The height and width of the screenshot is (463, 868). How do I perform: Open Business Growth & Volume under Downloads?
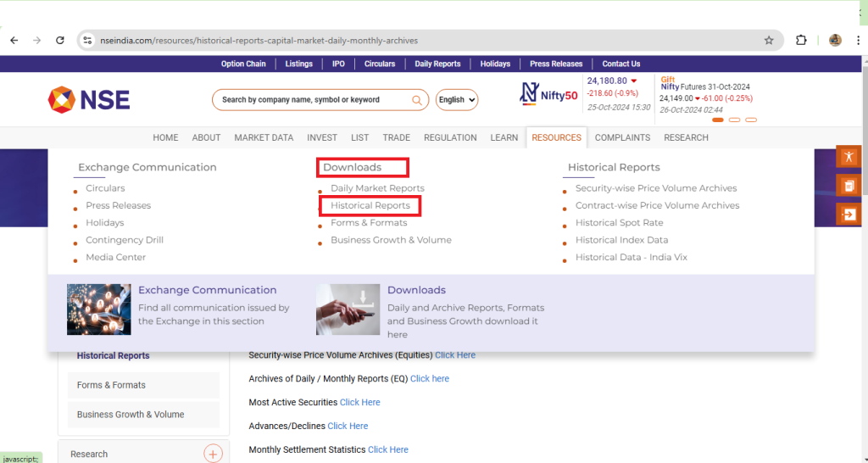(391, 240)
